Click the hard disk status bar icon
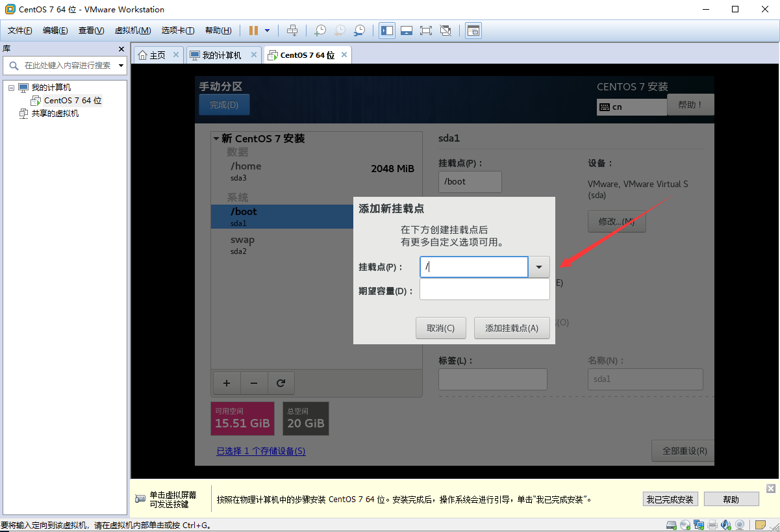The height and width of the screenshot is (532, 780). 673,525
